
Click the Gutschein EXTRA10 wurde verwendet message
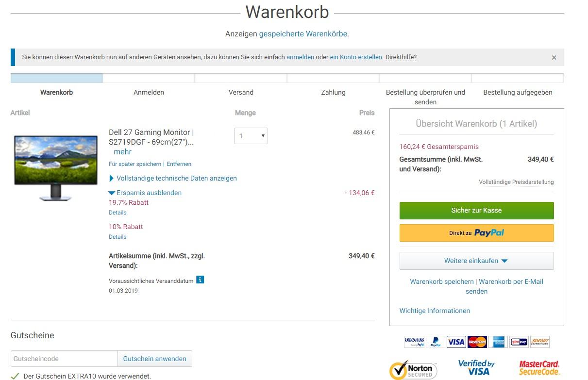87,376
